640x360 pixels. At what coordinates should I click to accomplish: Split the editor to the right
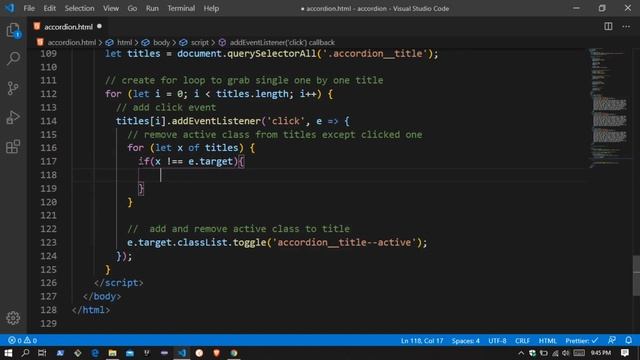point(608,27)
